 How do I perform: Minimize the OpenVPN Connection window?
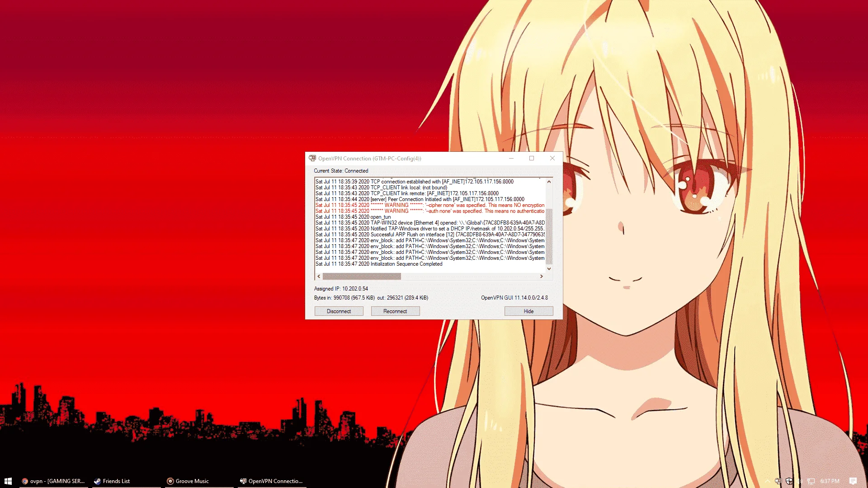coord(511,158)
